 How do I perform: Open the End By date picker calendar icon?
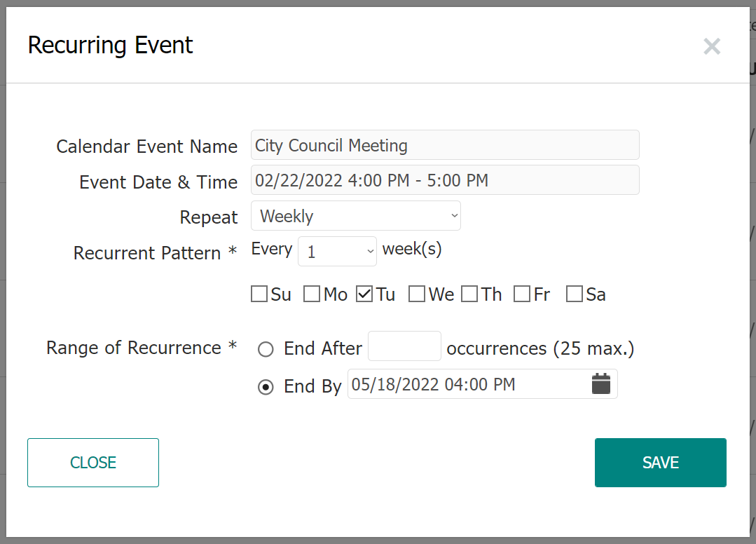coord(601,383)
